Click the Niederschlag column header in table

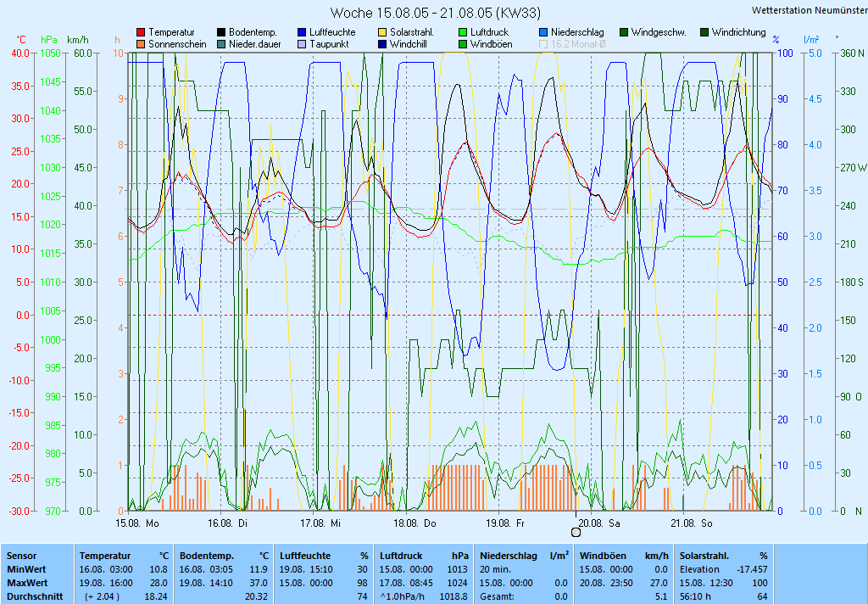coord(509,556)
